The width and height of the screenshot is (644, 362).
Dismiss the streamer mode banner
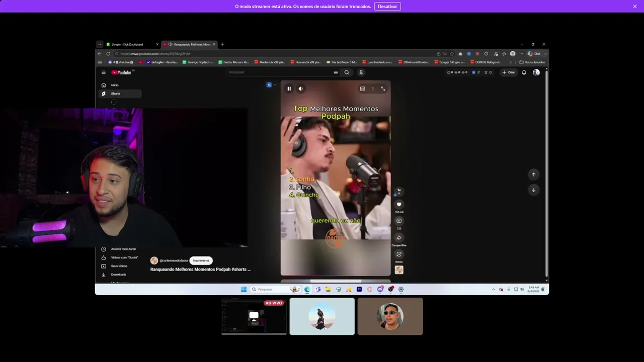point(635,7)
